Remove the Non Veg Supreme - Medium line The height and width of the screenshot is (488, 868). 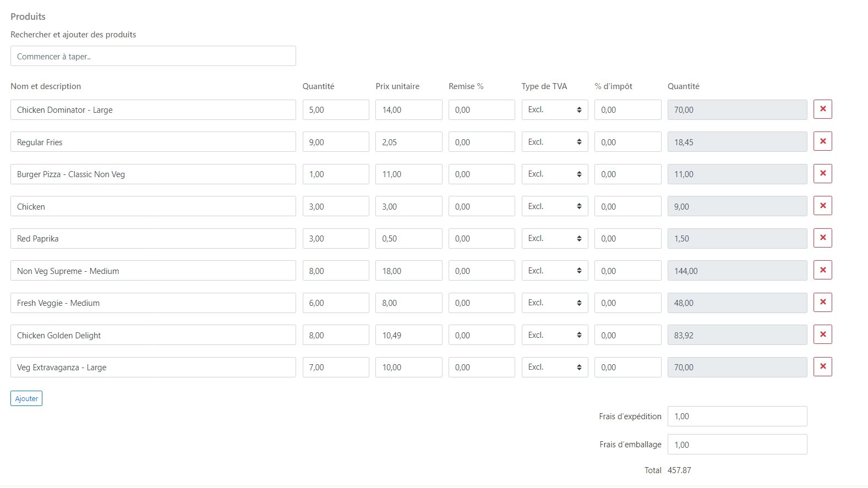coord(822,270)
